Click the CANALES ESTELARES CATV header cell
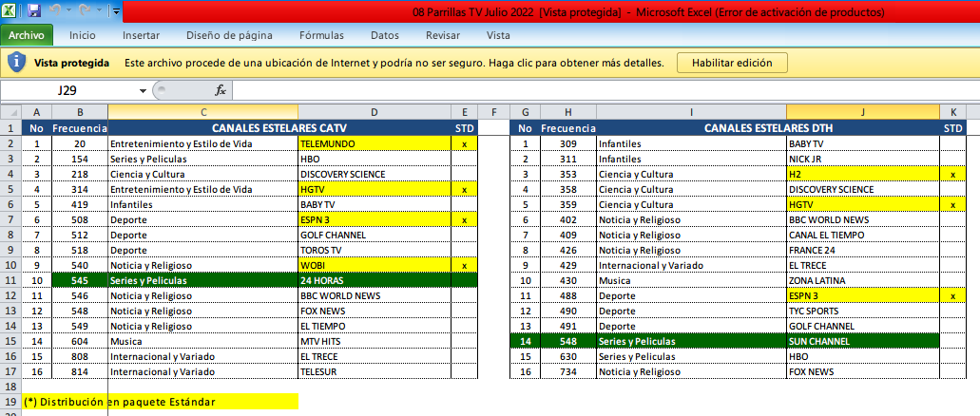The height and width of the screenshot is (416, 980). (x=279, y=128)
